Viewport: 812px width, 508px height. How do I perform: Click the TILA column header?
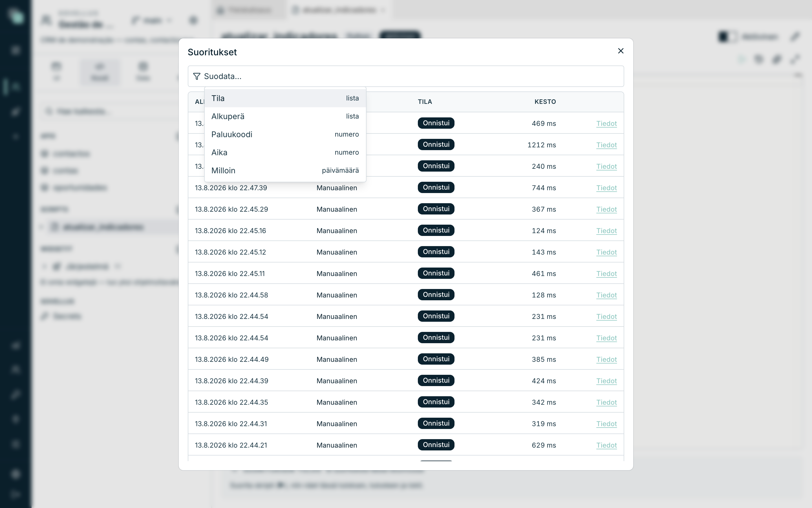pyautogui.click(x=425, y=102)
